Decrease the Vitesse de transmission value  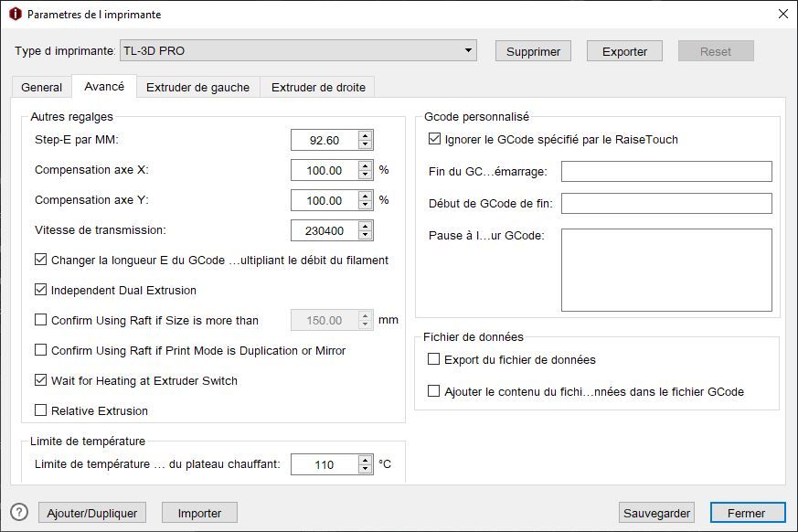pos(366,234)
